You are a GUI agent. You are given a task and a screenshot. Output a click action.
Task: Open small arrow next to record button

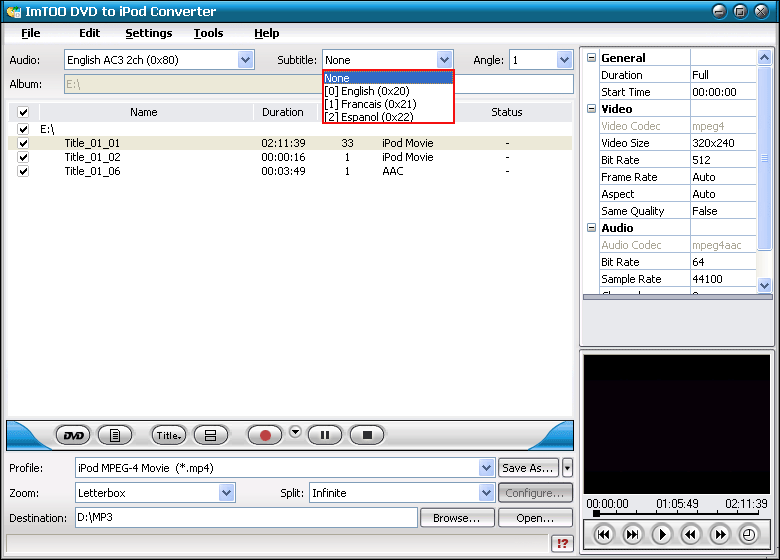click(295, 432)
